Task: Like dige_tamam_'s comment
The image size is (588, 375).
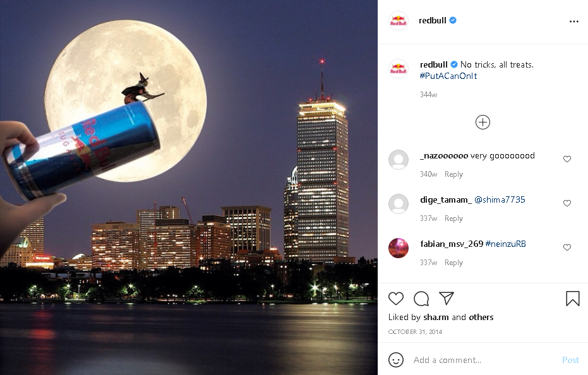Action: pyautogui.click(x=567, y=203)
